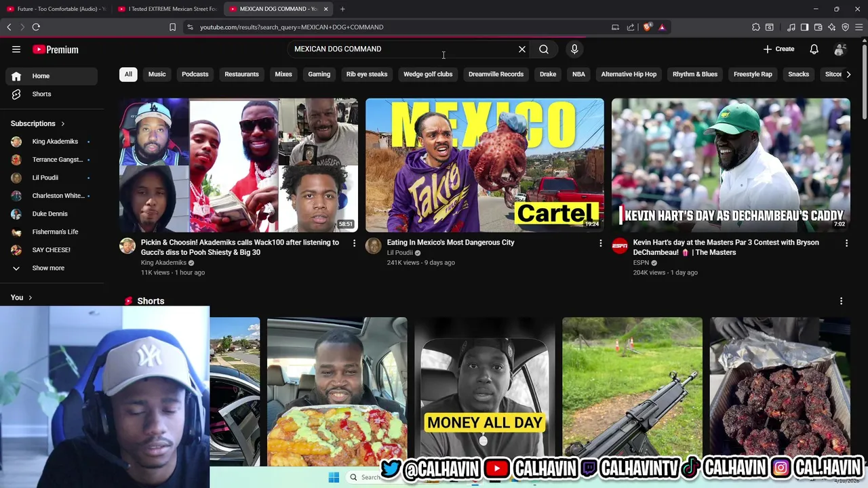
Task: Reload the current page
Action: (x=36, y=27)
